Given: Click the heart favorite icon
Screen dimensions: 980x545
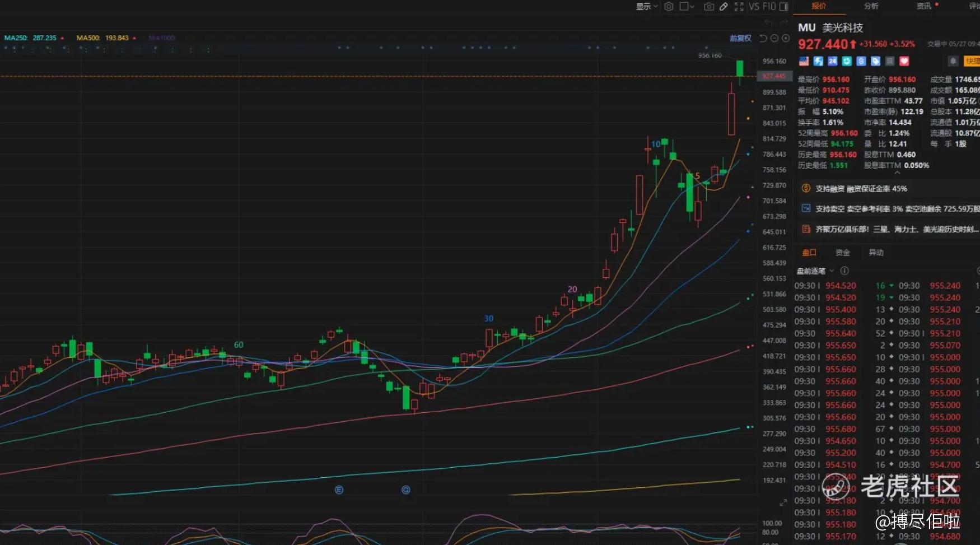Looking at the screenshot, I should click(x=904, y=61).
